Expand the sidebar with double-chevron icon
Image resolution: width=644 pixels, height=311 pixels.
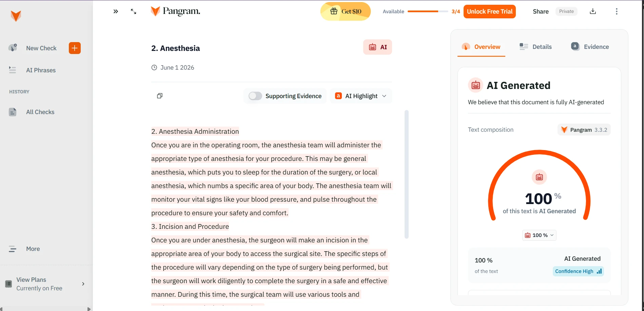pos(116,12)
